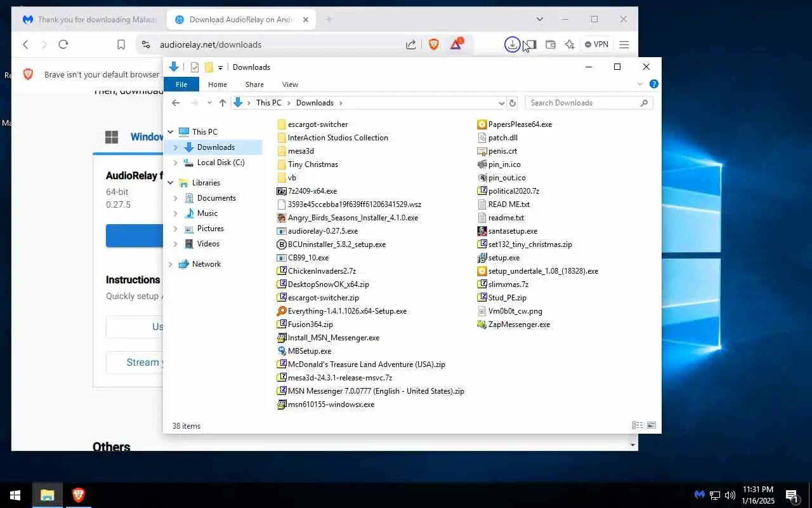The width and height of the screenshot is (812, 508).
Task: Go back in File Explorer
Action: pyautogui.click(x=176, y=103)
